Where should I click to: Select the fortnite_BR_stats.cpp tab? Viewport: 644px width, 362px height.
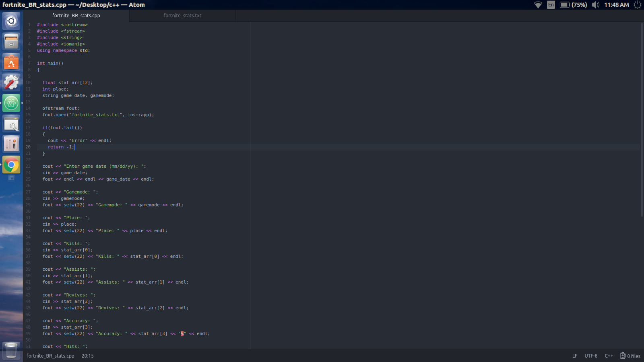tap(76, 16)
